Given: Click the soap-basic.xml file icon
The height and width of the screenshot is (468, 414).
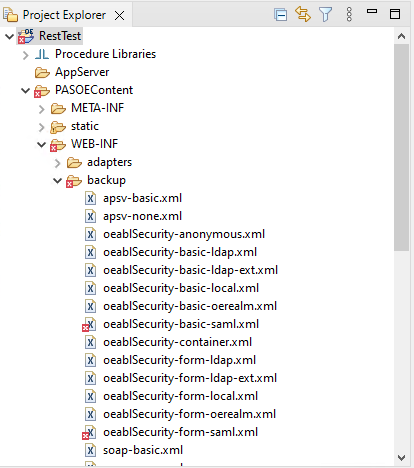Looking at the screenshot, I should 90,450.
